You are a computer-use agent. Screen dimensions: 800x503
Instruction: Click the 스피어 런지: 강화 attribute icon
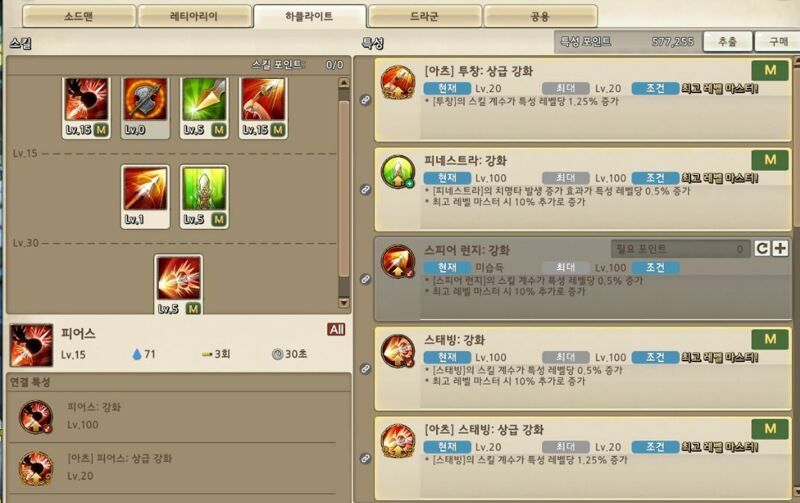[x=398, y=262]
